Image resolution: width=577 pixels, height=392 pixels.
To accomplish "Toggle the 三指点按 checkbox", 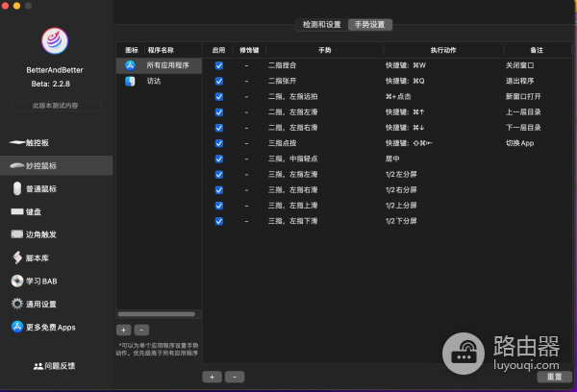I will 219,143.
